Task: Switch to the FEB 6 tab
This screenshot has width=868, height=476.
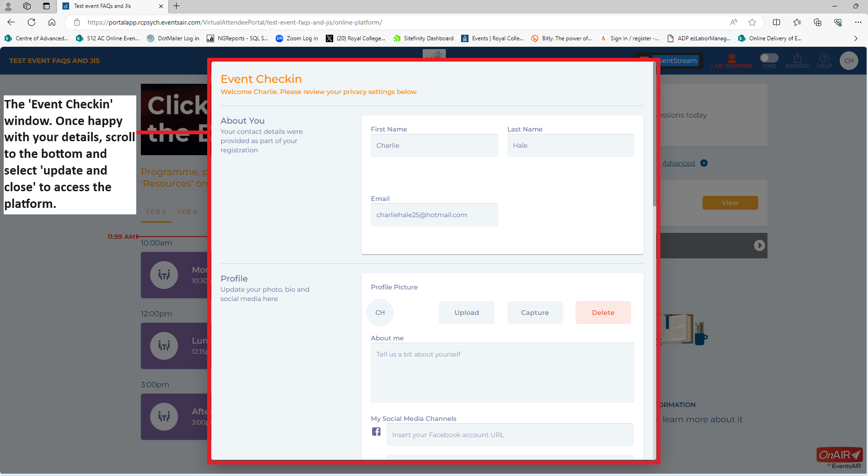Action: coord(187,212)
